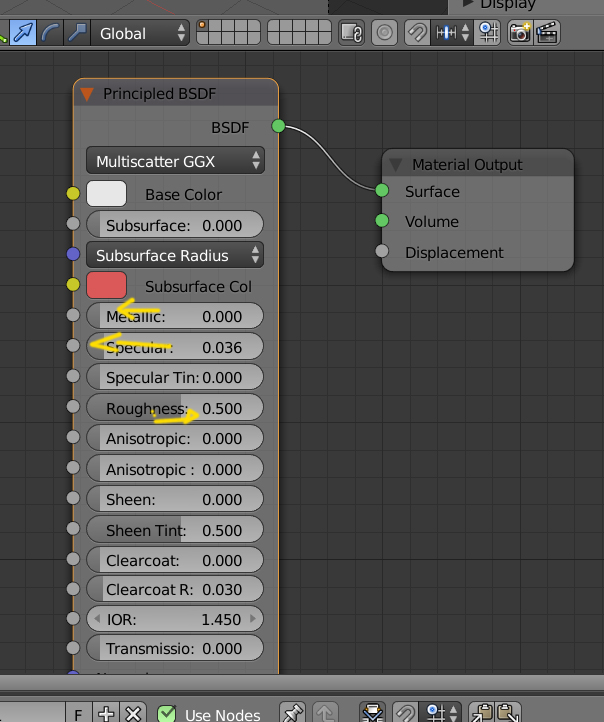Increase IOR with the right arrow
Image resolution: width=604 pixels, height=722 pixels.
(253, 619)
